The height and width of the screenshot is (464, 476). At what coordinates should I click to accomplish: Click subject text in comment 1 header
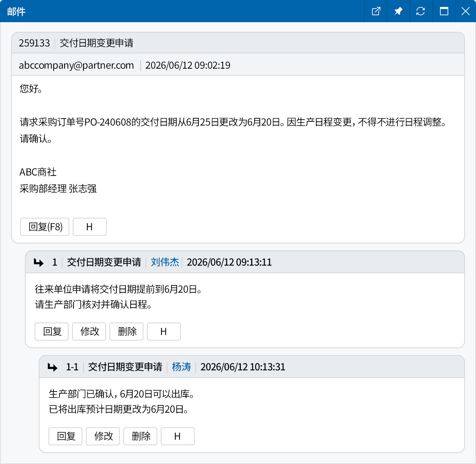point(104,262)
